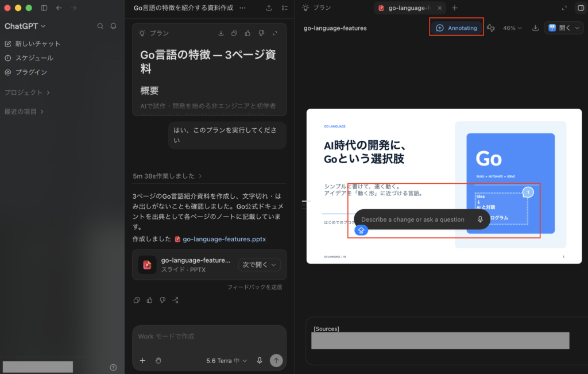Open スケジュール in the sidebar

coord(29,58)
